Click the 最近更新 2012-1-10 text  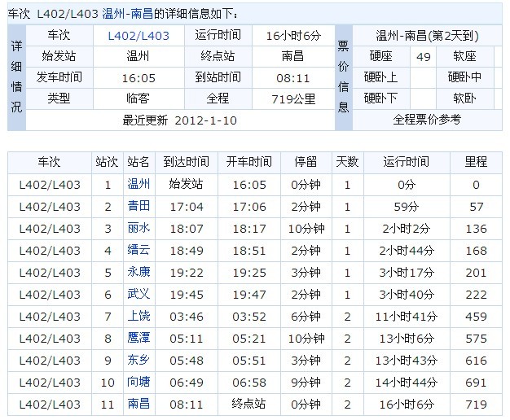[179, 120]
